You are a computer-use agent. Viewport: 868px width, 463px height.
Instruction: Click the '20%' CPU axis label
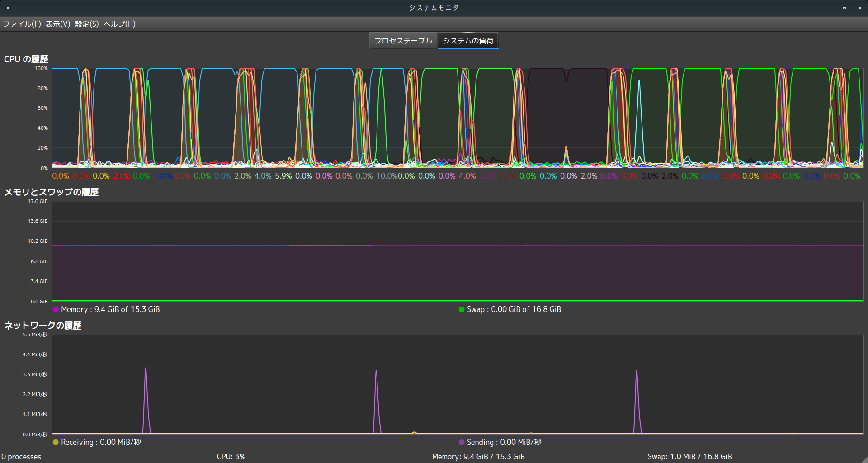[42, 148]
